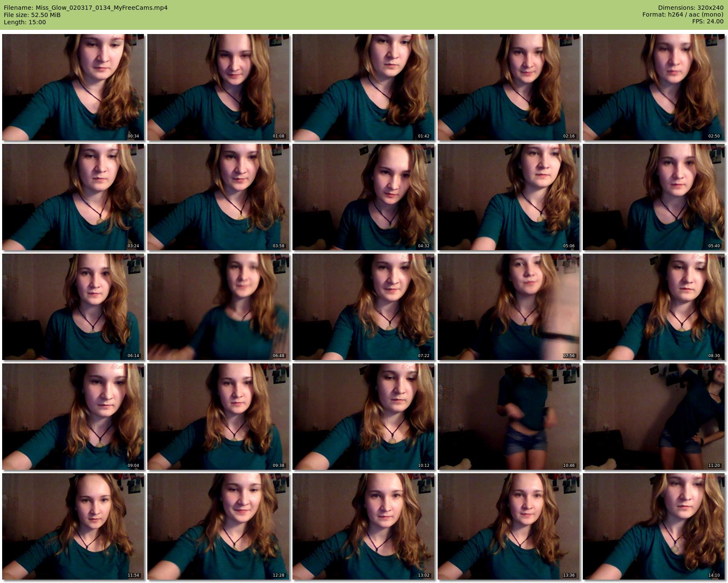Click the blurred frame stamped 06:48
Image resolution: width=728 pixels, height=583 pixels.
pyautogui.click(x=218, y=307)
